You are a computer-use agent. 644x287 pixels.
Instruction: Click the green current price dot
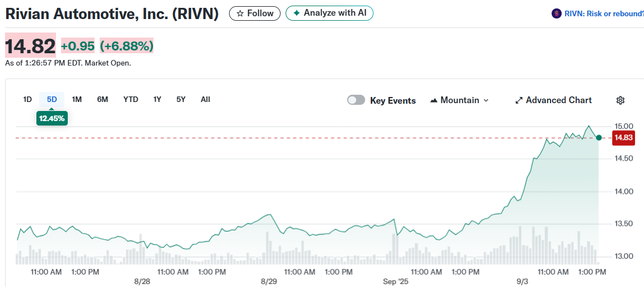(x=599, y=138)
